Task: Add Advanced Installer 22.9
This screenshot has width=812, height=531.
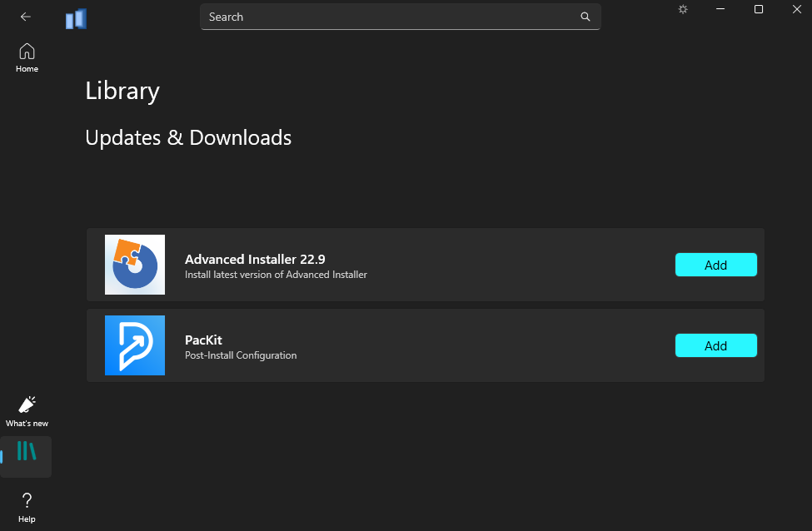Action: (715, 265)
